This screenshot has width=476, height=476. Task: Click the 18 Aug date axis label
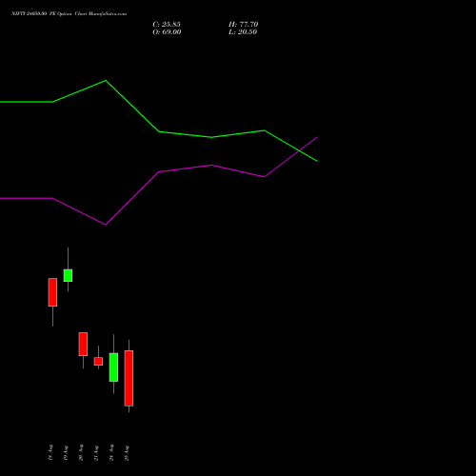click(x=50, y=452)
